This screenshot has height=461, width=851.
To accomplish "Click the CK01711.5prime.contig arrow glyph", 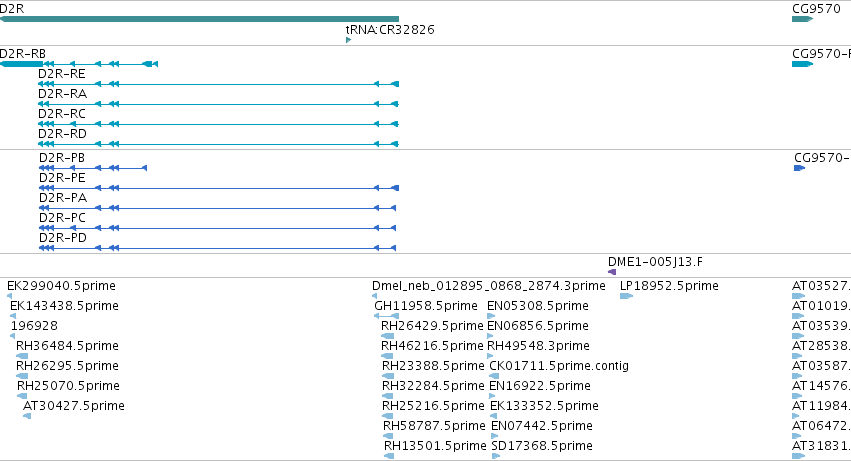I will (x=494, y=376).
